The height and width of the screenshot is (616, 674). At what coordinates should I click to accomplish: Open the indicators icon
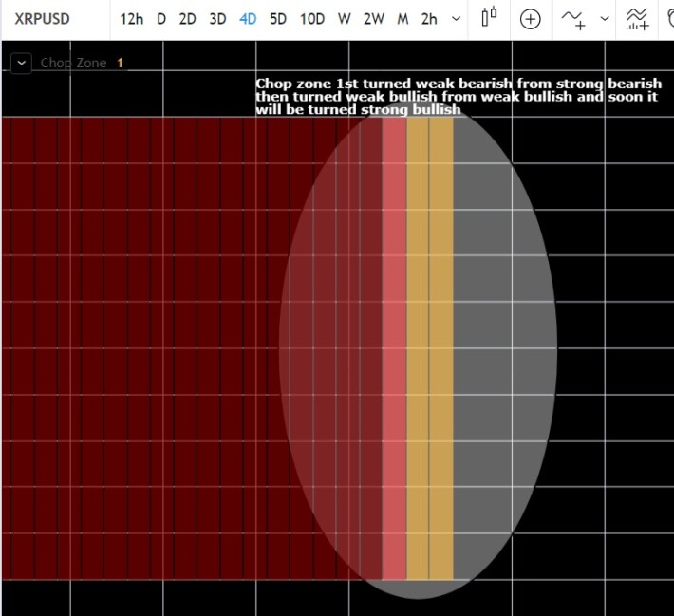click(x=573, y=20)
